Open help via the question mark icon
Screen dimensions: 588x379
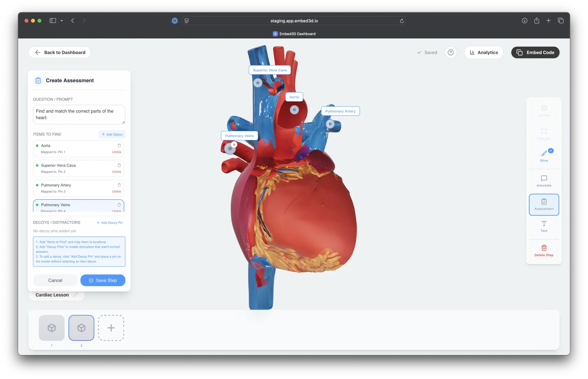[450, 52]
